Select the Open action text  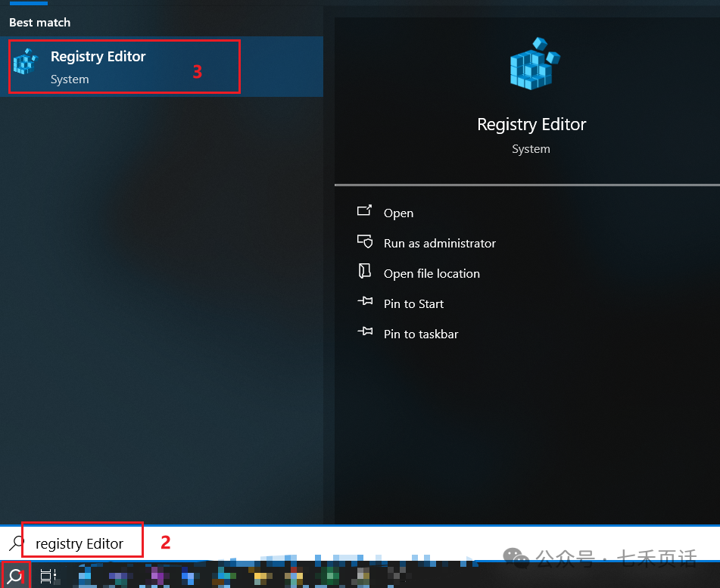point(398,213)
